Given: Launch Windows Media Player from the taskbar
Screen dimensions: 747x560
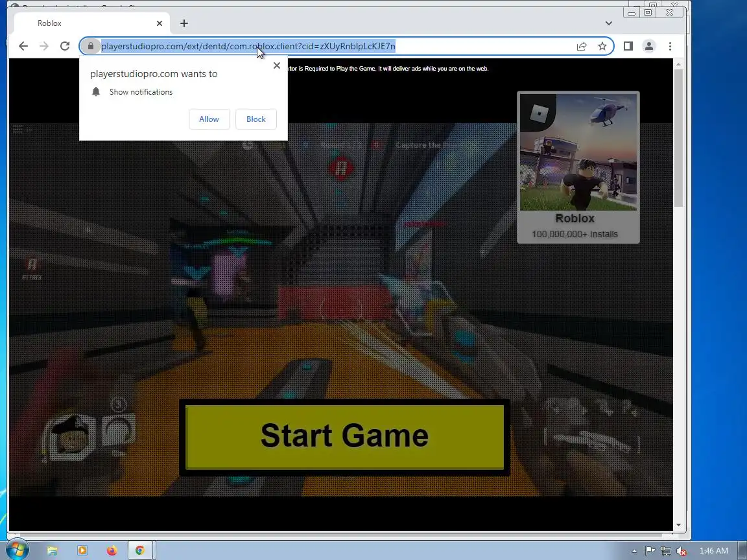Looking at the screenshot, I should point(82,551).
